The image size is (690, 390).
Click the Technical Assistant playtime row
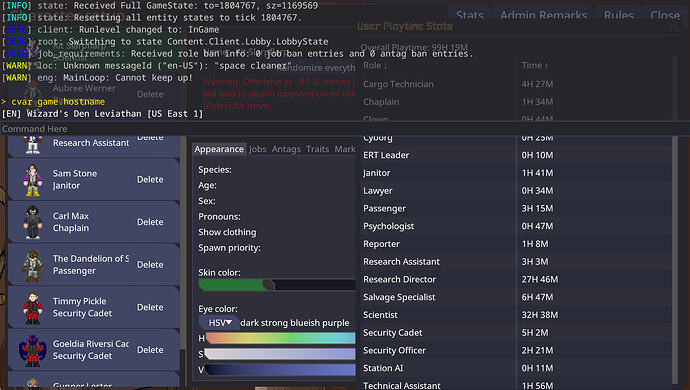[517, 384]
